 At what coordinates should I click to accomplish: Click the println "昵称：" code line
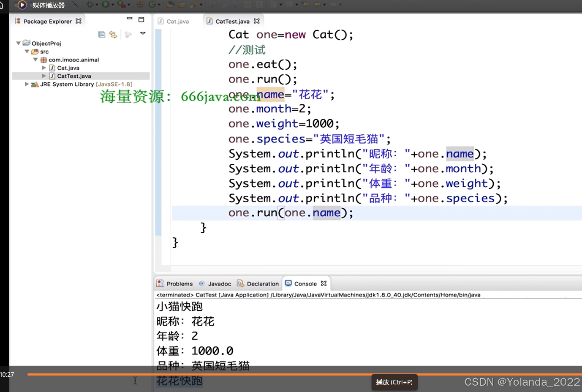[358, 154]
